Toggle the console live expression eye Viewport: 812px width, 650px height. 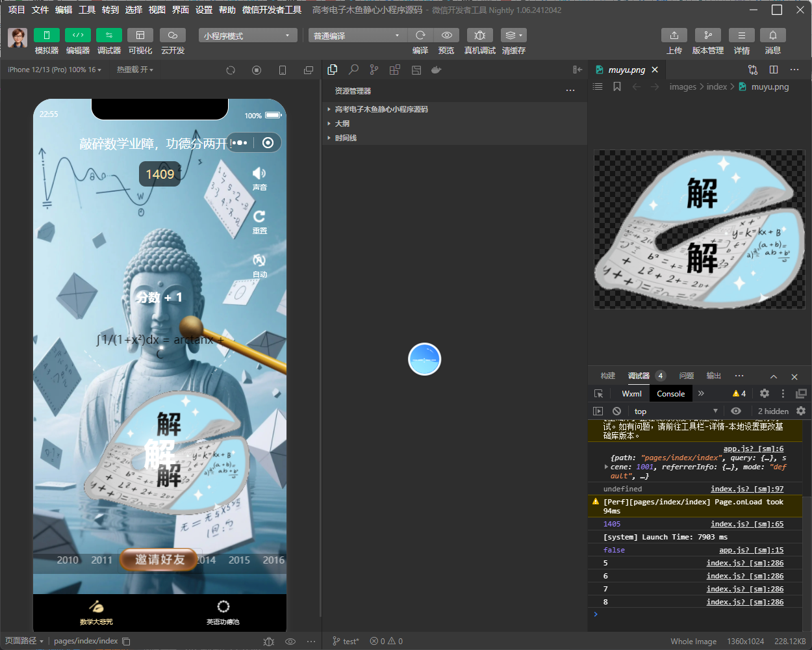[x=736, y=411]
